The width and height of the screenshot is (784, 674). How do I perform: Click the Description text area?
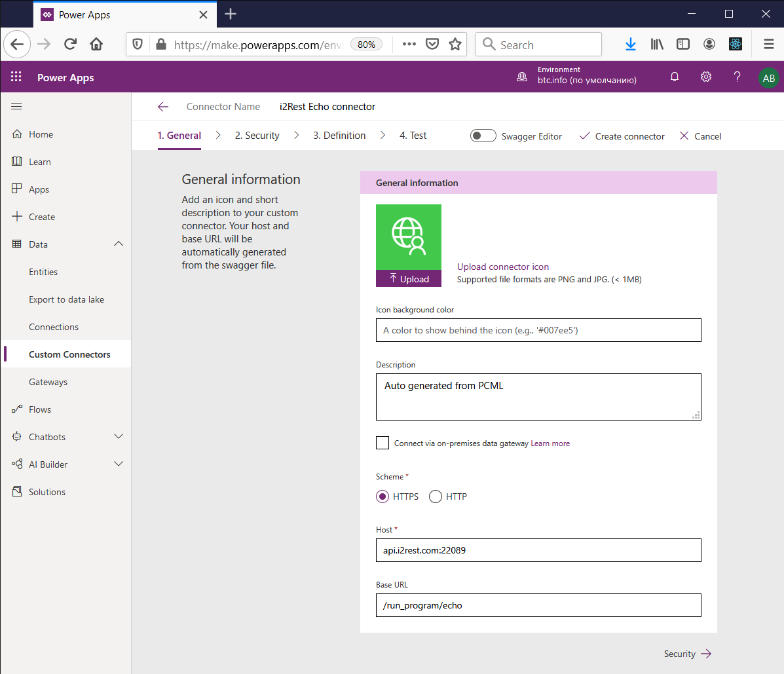click(538, 397)
